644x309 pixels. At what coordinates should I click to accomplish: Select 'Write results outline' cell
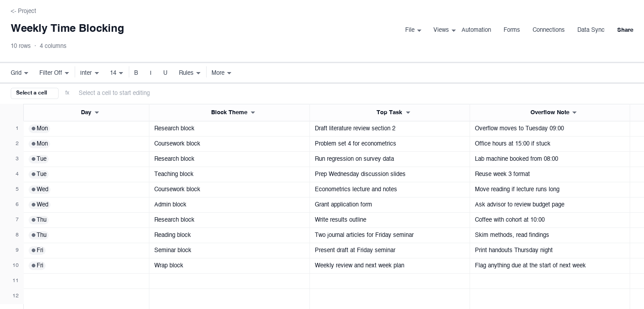[x=390, y=220]
